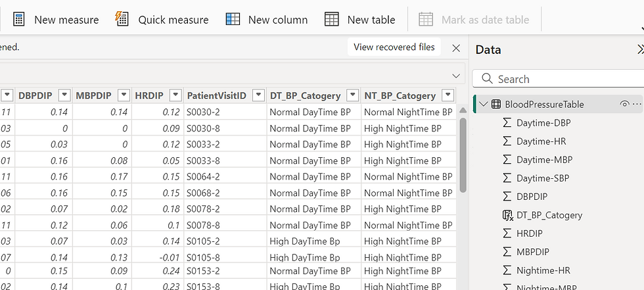Click sigma icon beside Daytime-SBP
The width and height of the screenshot is (644, 290).
coord(507,178)
